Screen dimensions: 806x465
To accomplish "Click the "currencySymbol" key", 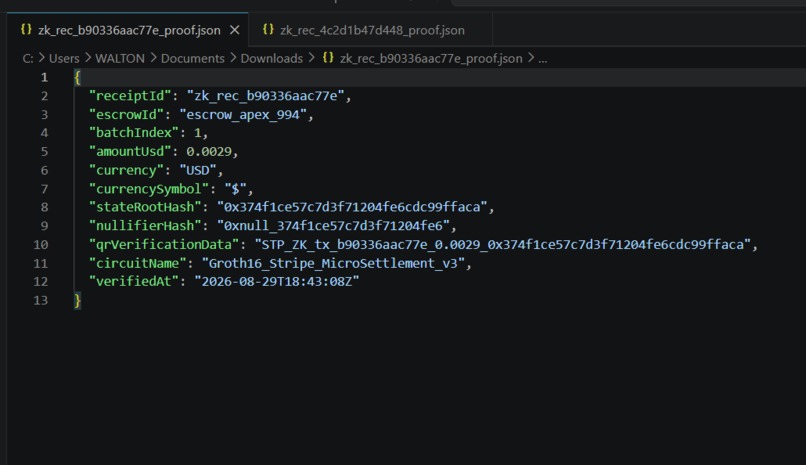I will [149, 189].
